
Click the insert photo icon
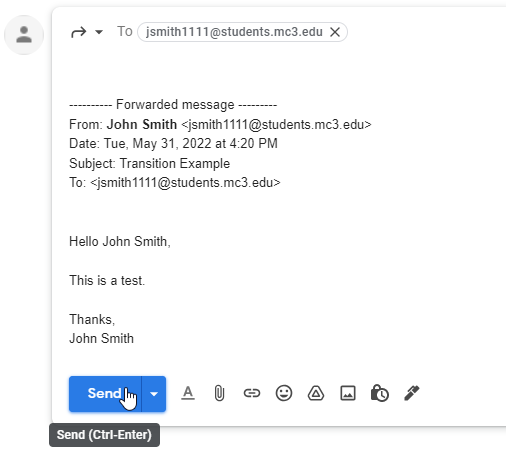click(348, 393)
